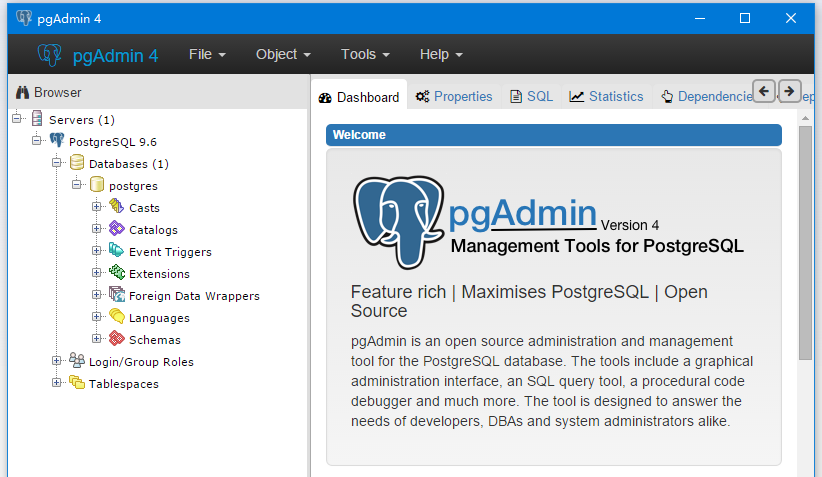Click the Casts icon
This screenshot has height=477, width=822.
116,207
